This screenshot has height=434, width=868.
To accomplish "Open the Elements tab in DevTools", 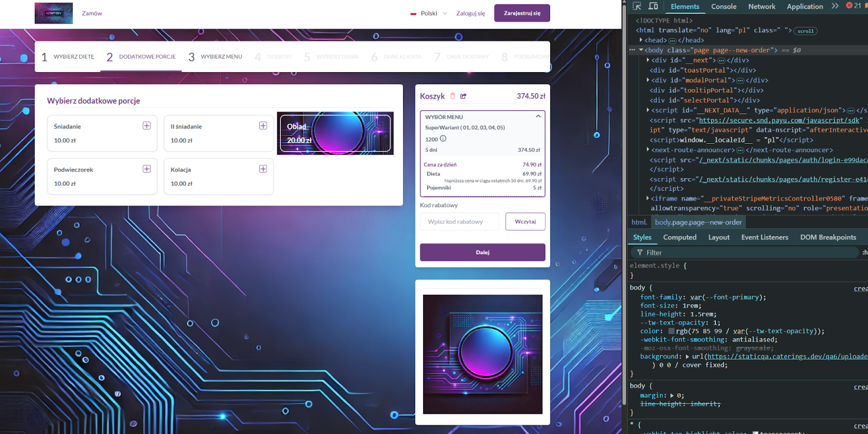I will [x=685, y=7].
